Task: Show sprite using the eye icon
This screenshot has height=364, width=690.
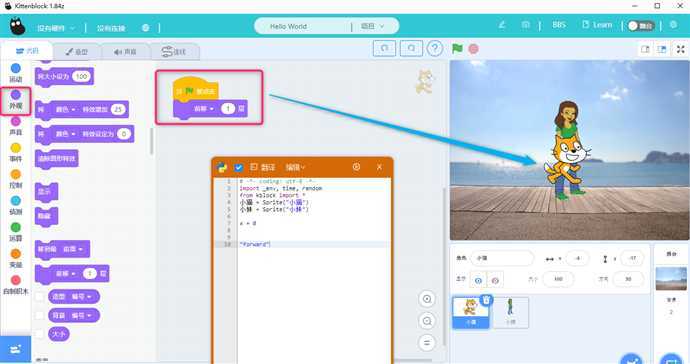Action: tap(478, 280)
